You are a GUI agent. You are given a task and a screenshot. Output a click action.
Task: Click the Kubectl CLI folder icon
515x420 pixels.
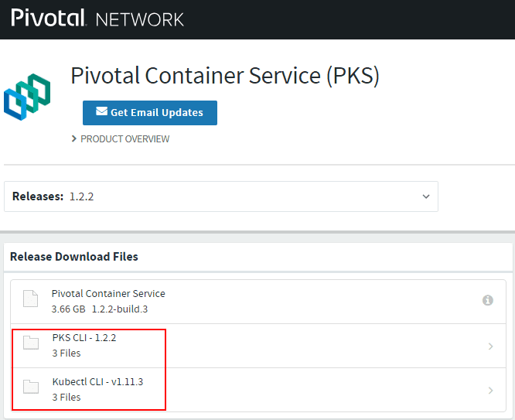[31, 388]
